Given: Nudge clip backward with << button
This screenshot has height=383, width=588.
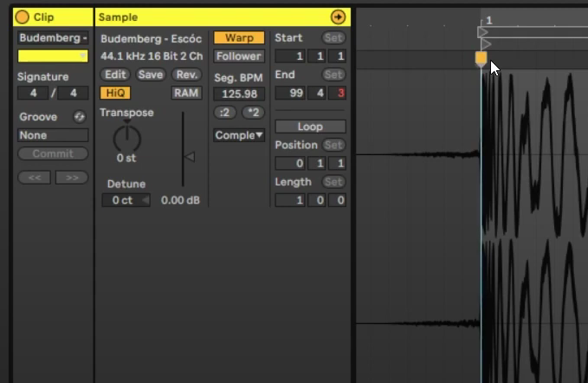Looking at the screenshot, I should [34, 177].
